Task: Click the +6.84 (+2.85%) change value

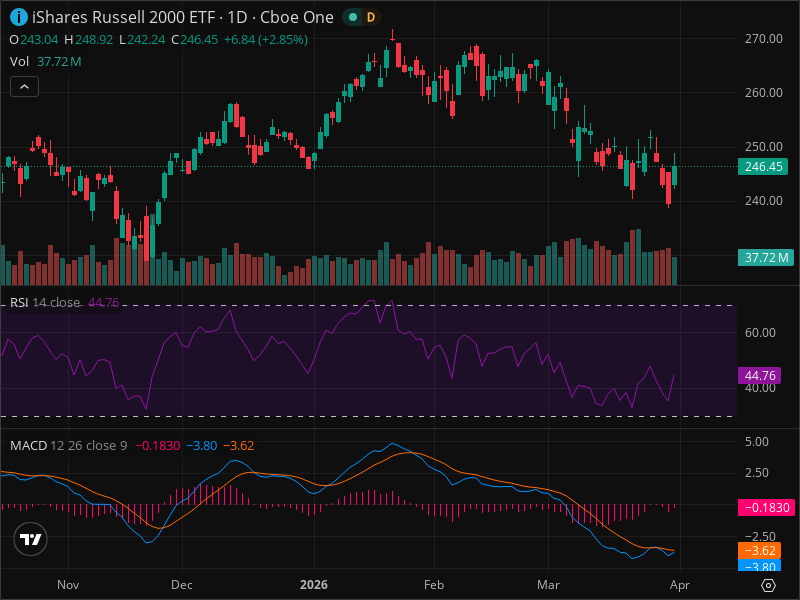Action: point(266,40)
